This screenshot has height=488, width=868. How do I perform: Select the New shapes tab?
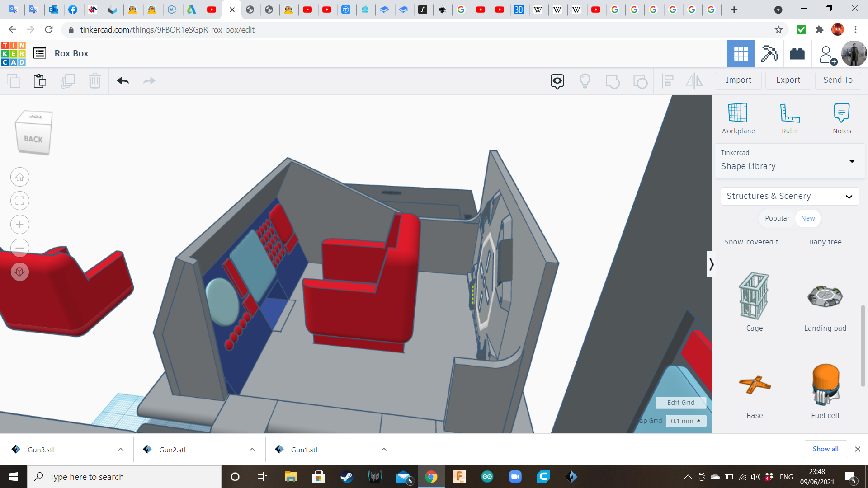tap(808, 218)
